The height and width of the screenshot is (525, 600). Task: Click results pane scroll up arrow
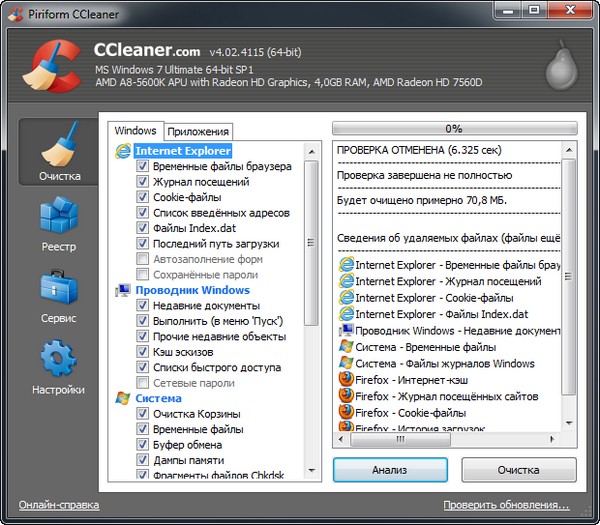(x=569, y=150)
